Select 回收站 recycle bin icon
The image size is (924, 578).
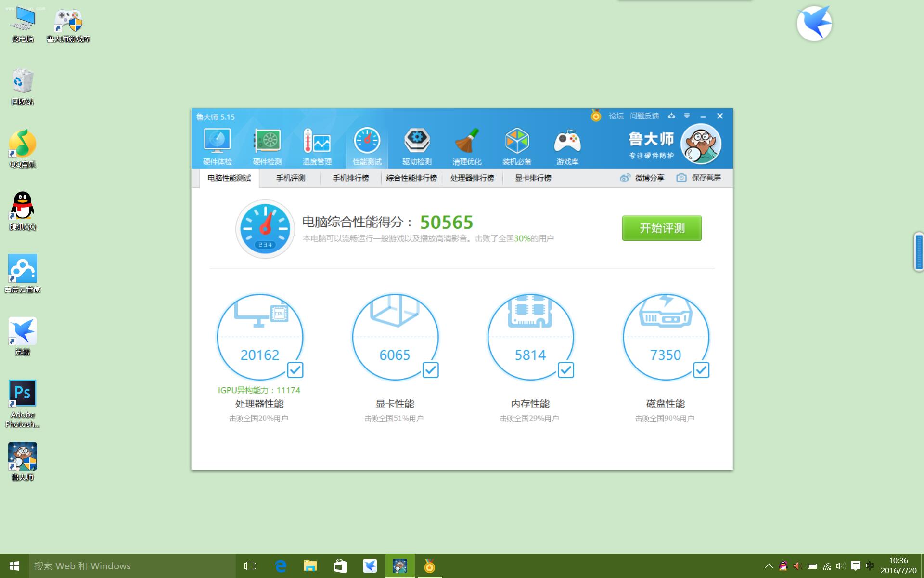pos(23,87)
